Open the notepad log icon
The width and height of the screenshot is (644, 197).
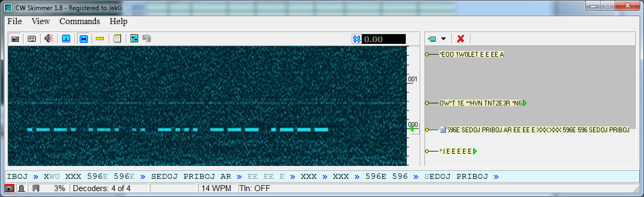pyautogui.click(x=117, y=39)
